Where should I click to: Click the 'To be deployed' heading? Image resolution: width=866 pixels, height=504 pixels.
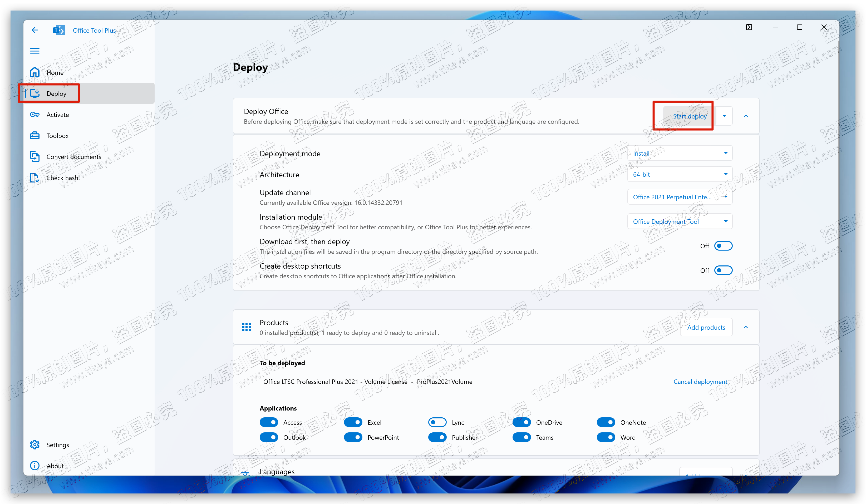click(282, 363)
